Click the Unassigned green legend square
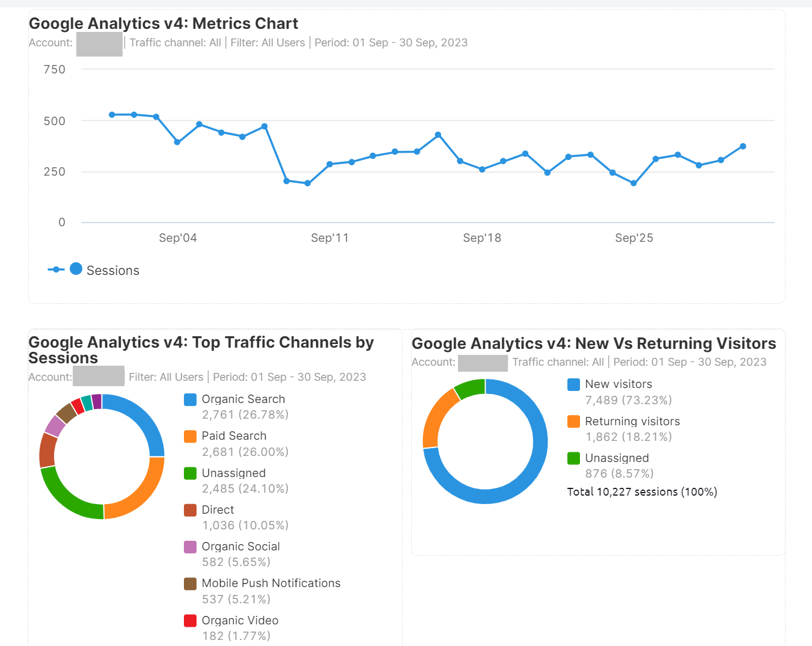Image resolution: width=812 pixels, height=646 pixels. coord(189,473)
